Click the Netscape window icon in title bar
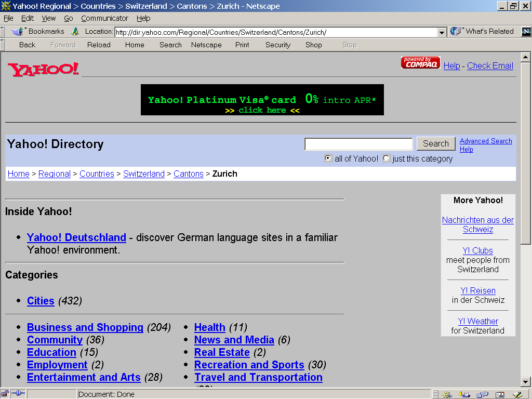This screenshot has height=399, width=532. pyautogui.click(x=6, y=6)
